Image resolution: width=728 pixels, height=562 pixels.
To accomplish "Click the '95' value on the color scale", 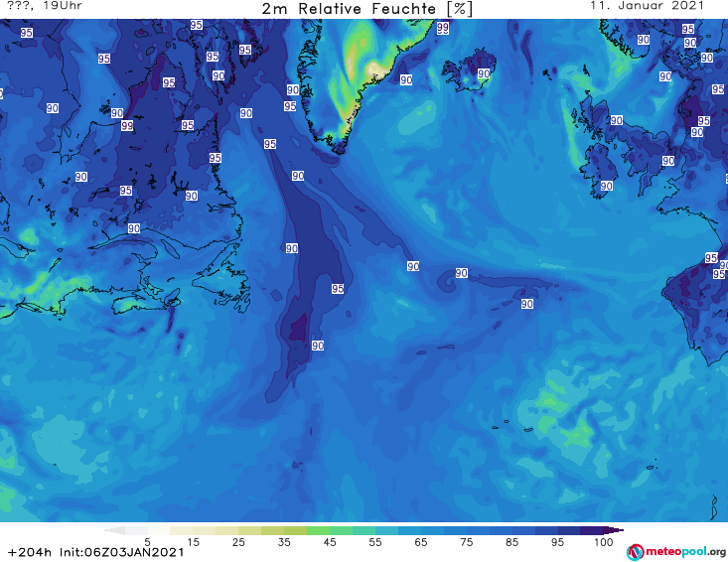I will (557, 542).
